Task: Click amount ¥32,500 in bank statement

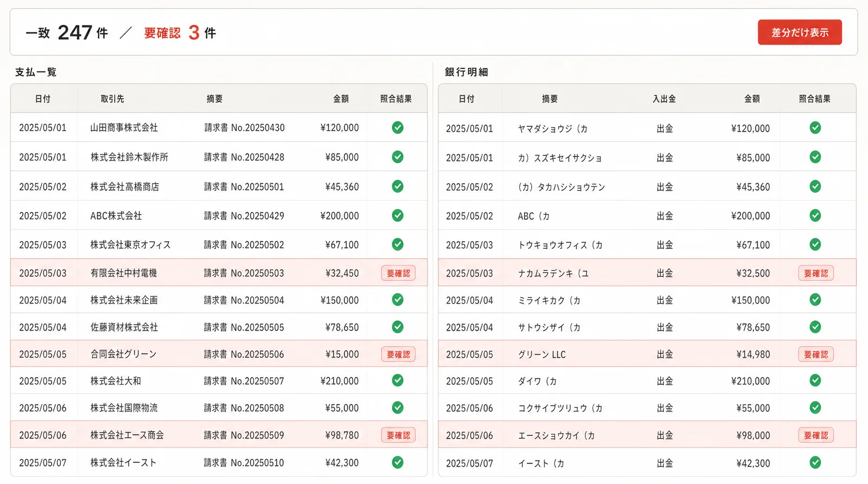Action: tap(753, 273)
